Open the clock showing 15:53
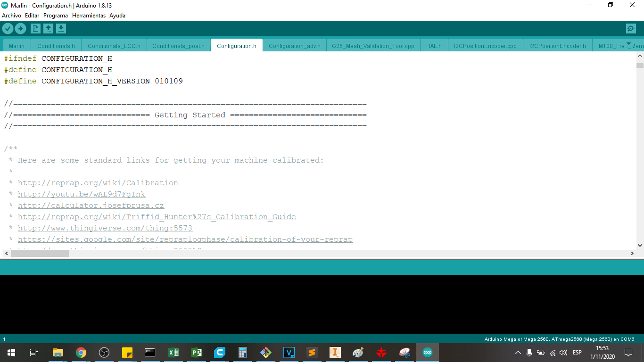644x362 pixels. 603,353
